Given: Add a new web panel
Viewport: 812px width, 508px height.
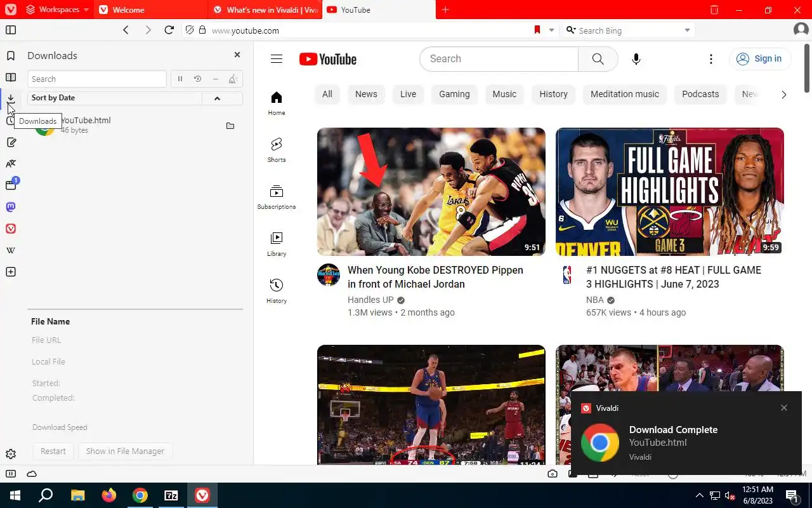Looking at the screenshot, I should [11, 272].
